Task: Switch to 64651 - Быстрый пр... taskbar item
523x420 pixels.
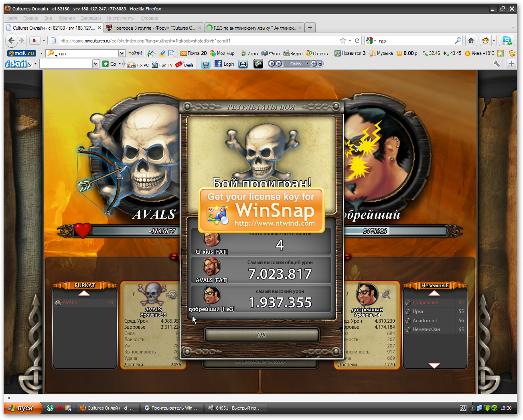Action: click(235, 408)
